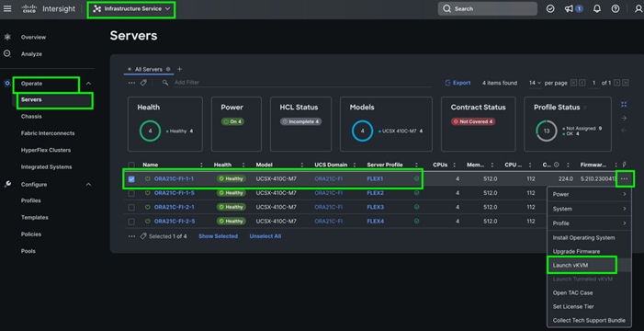Go to the last page arrow
The height and width of the screenshot is (331, 644).
[625, 83]
